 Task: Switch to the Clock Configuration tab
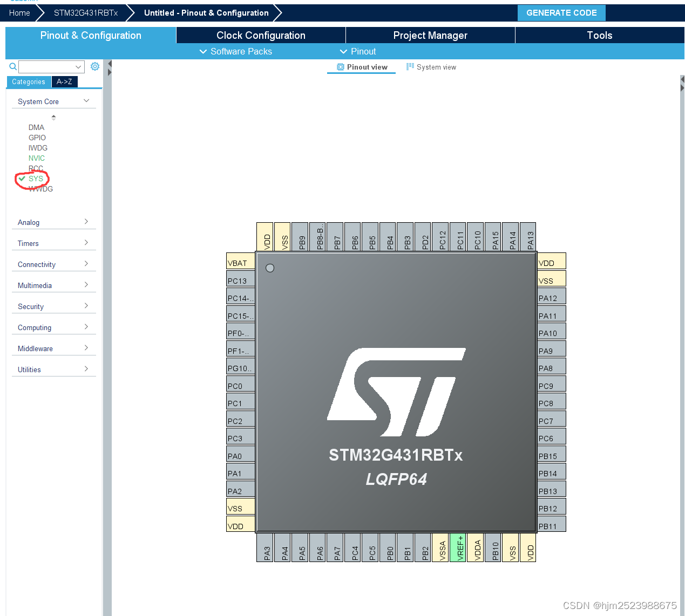[261, 35]
